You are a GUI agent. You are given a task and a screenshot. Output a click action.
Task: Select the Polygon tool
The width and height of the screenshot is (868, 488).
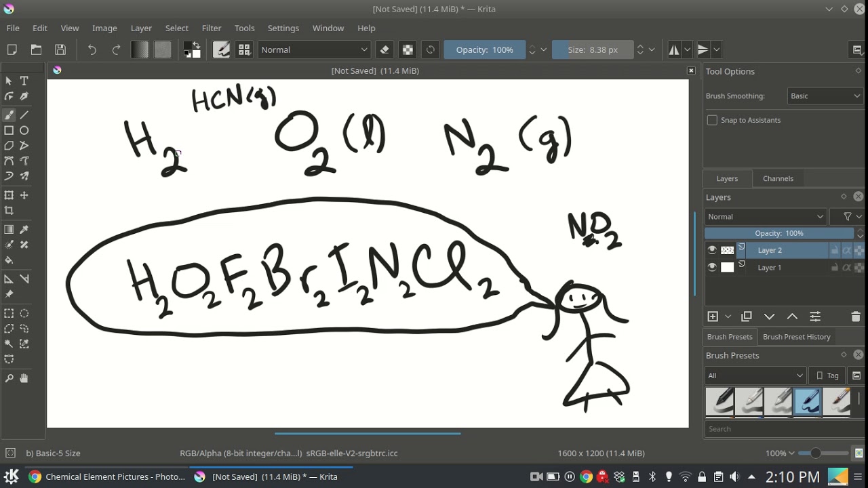click(9, 146)
